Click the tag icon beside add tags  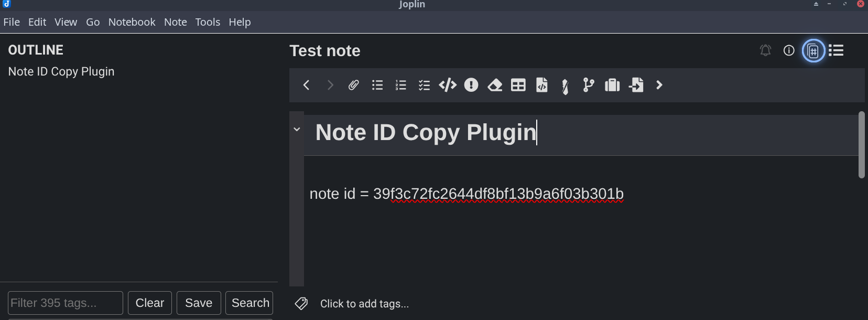coord(301,303)
